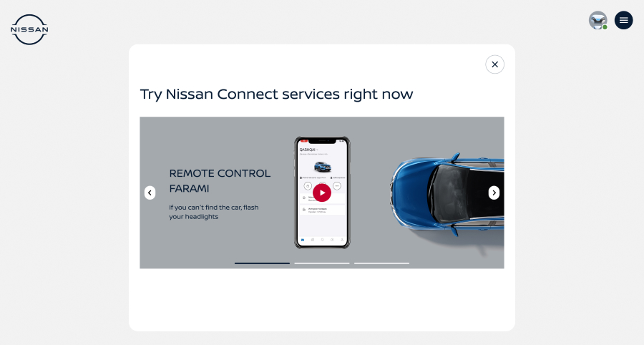Advance to the next carousel slide

coord(494,193)
